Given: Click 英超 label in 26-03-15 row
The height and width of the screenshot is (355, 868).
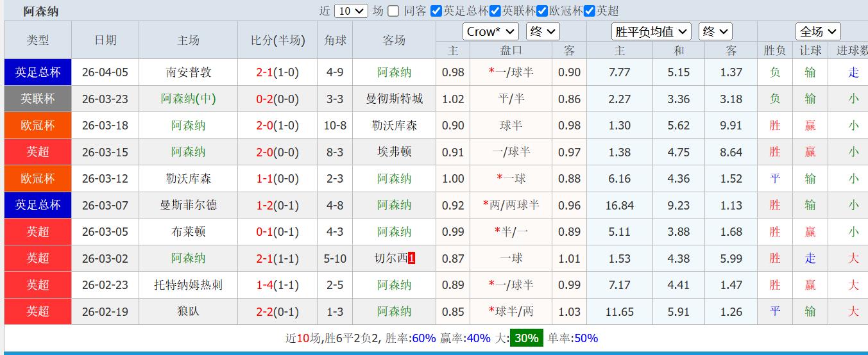Looking at the screenshot, I should click(x=38, y=152).
